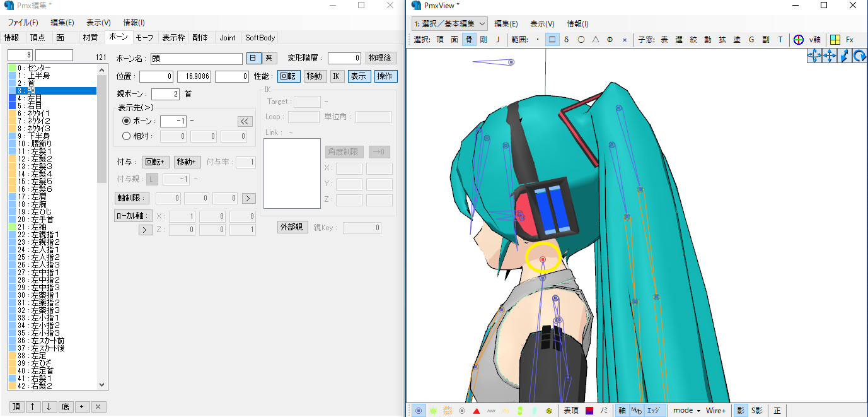This screenshot has width=868, height=417.
Task: Toggle the v軸 button
Action: click(814, 39)
